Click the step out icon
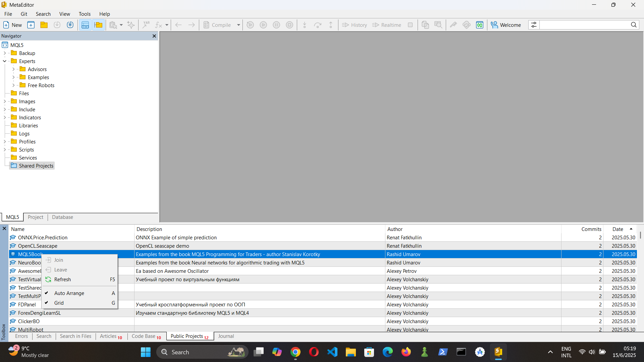Viewport: 644px width, 362px height. (331, 25)
